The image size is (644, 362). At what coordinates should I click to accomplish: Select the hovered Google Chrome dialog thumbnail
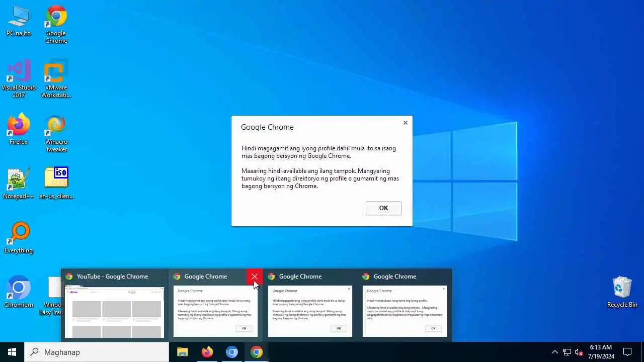[x=215, y=311]
